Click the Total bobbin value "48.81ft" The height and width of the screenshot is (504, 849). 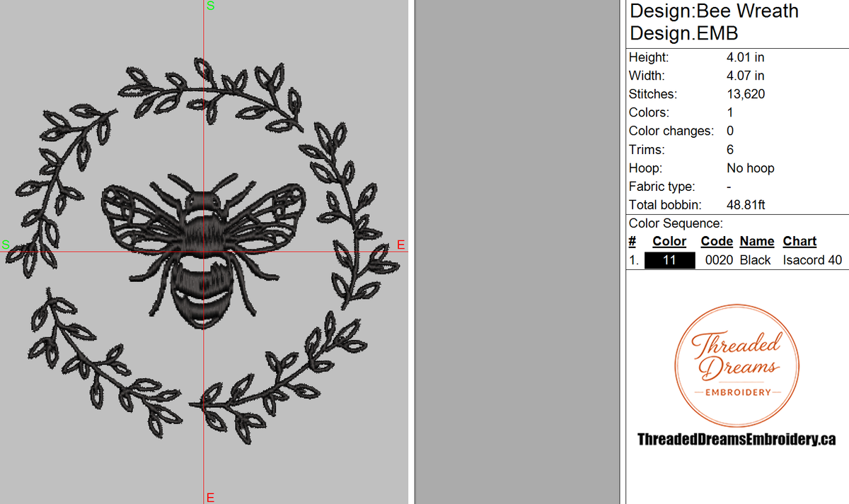pos(746,205)
